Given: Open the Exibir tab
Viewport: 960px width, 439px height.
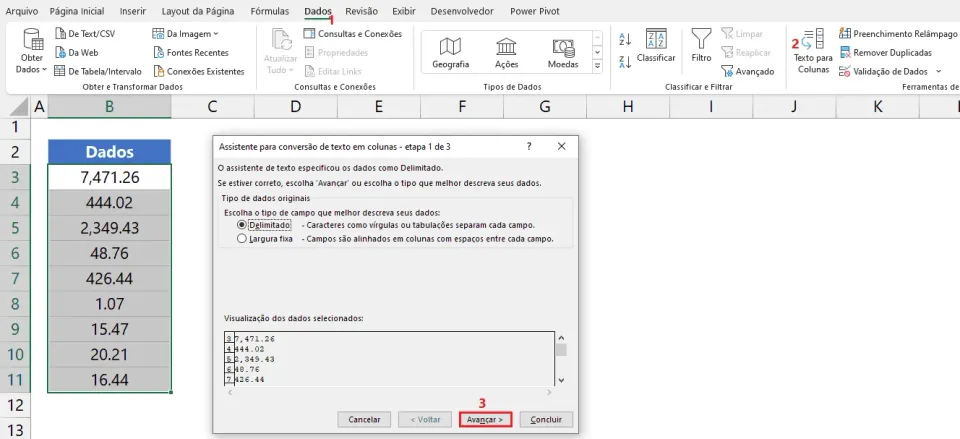Looking at the screenshot, I should 403,11.
